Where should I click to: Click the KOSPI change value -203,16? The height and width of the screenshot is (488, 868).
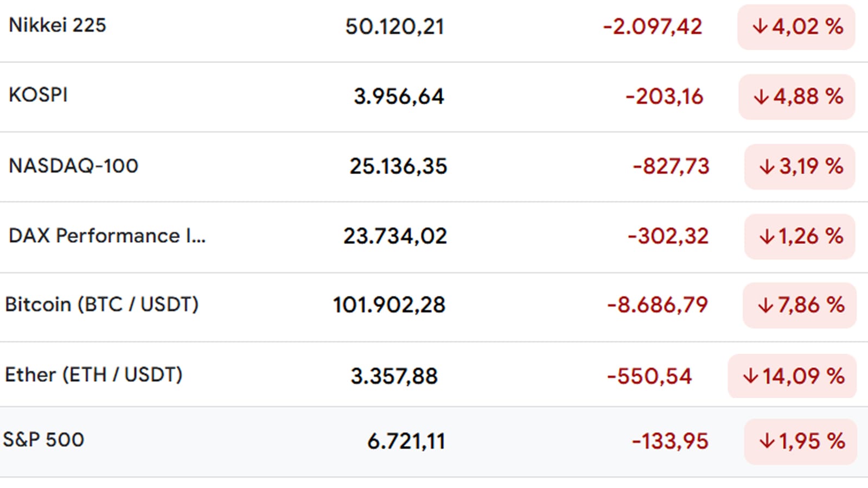tap(664, 97)
